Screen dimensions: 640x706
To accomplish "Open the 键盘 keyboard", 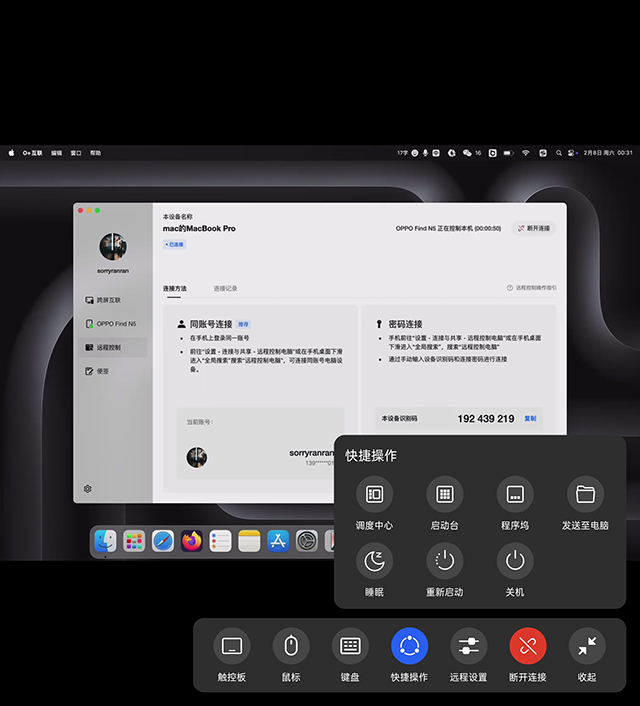I will 350,646.
